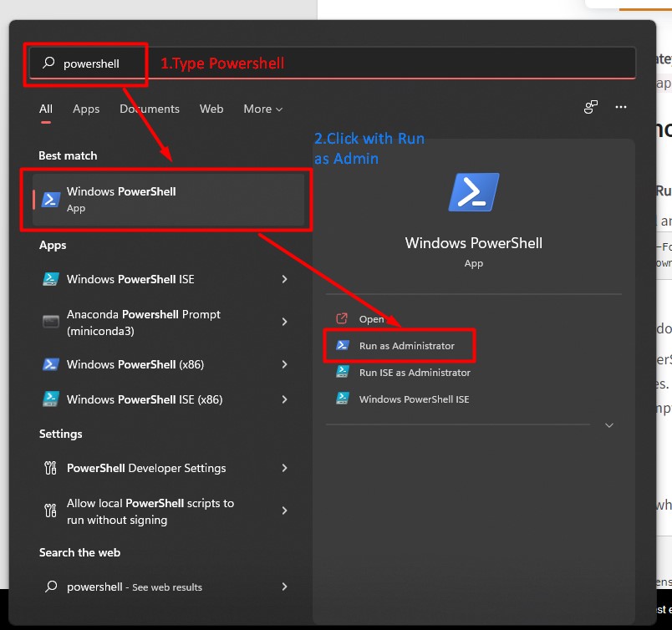
Task: Click the Windows PowerShell title in preview pane
Action: pyautogui.click(x=474, y=243)
